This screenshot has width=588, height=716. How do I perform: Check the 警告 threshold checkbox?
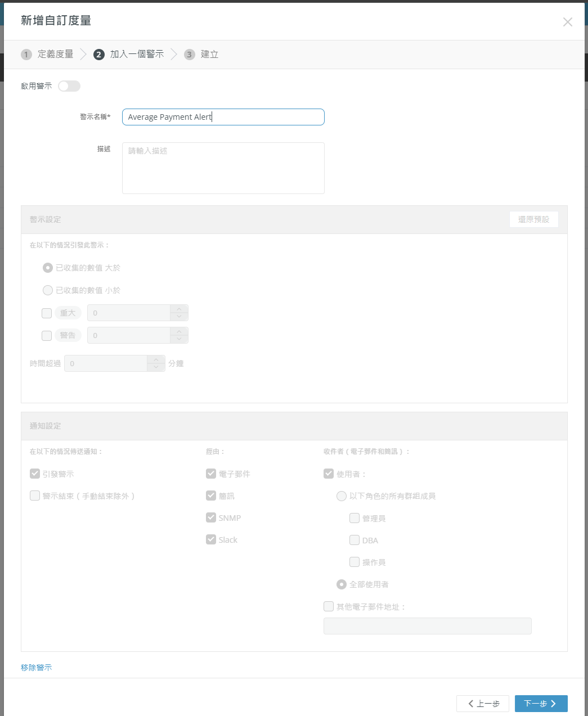pyautogui.click(x=47, y=336)
